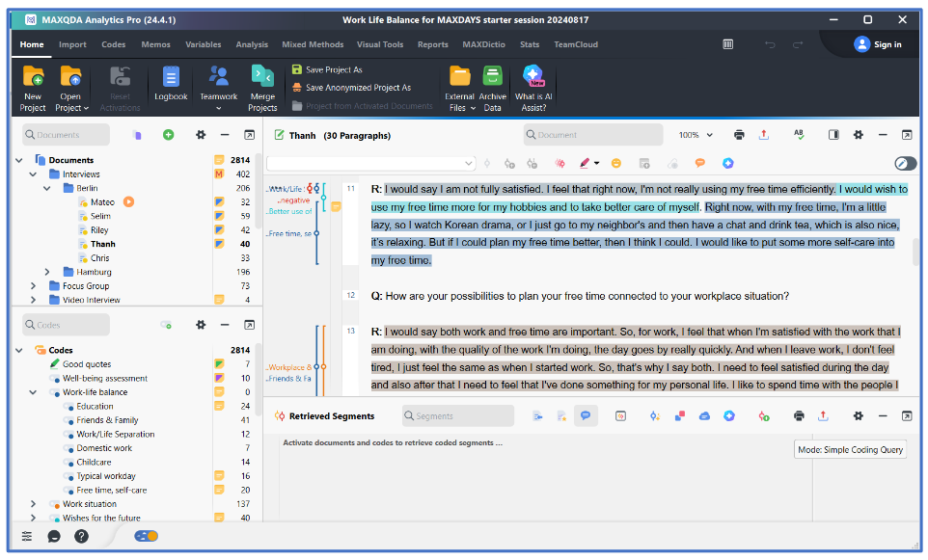Viewport: 928px width, 560px height.
Task: Click the add new code icon
Action: [x=166, y=325]
